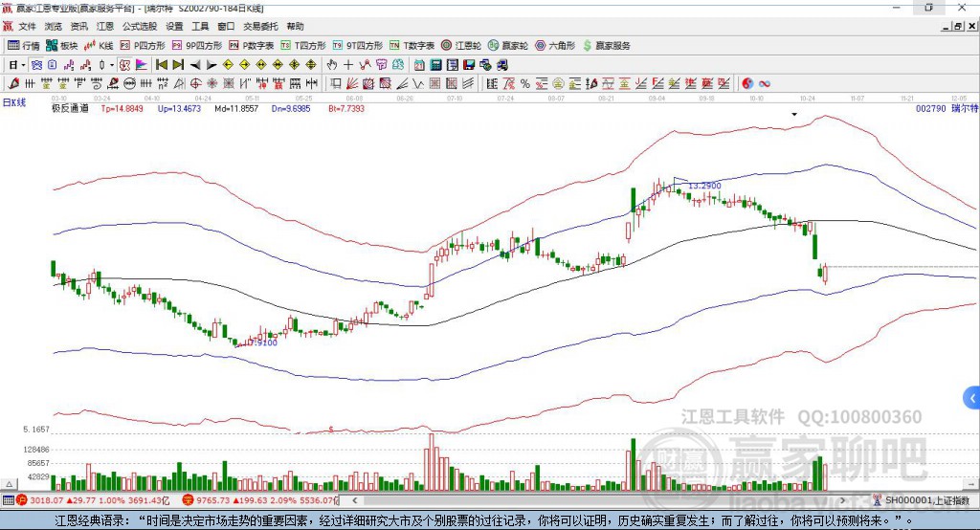The height and width of the screenshot is (530, 980).
Task: Click the small triangle at volume pane corner
Action: coord(9,484)
